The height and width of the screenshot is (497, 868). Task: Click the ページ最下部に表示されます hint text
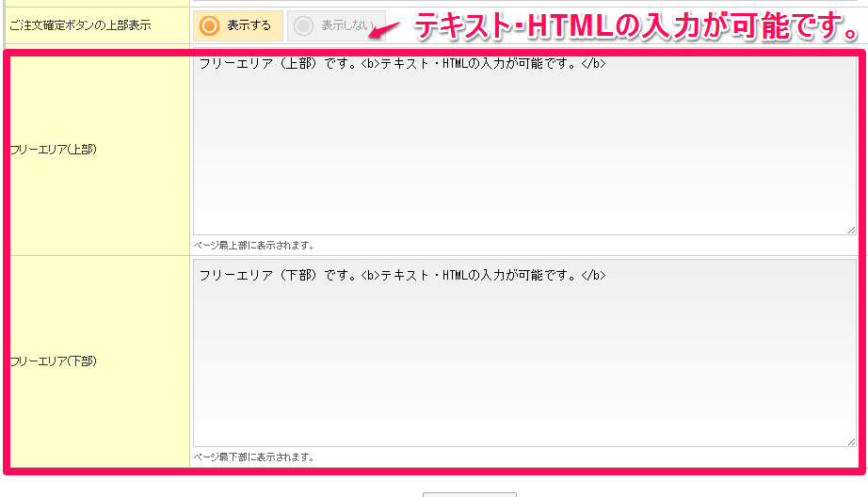pos(253,457)
